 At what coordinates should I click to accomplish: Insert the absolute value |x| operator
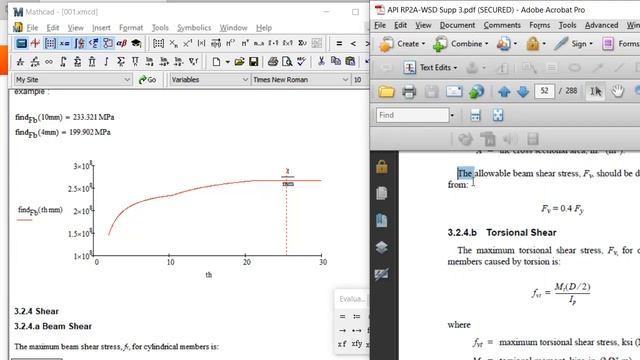tap(201, 43)
